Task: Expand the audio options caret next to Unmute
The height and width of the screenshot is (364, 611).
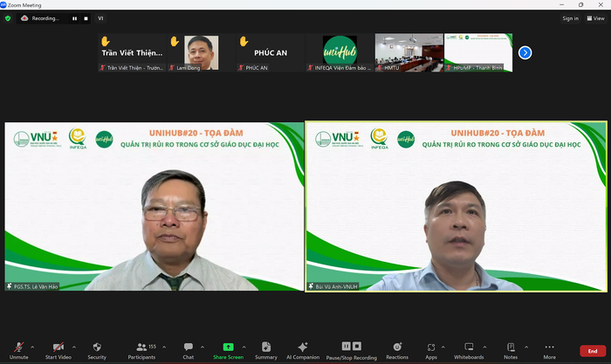Action: point(32,347)
